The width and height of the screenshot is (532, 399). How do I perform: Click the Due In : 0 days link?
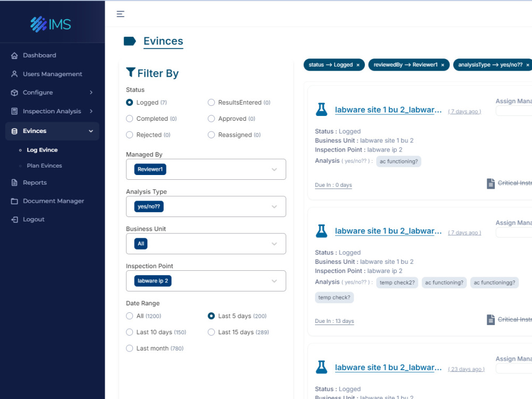(333, 185)
